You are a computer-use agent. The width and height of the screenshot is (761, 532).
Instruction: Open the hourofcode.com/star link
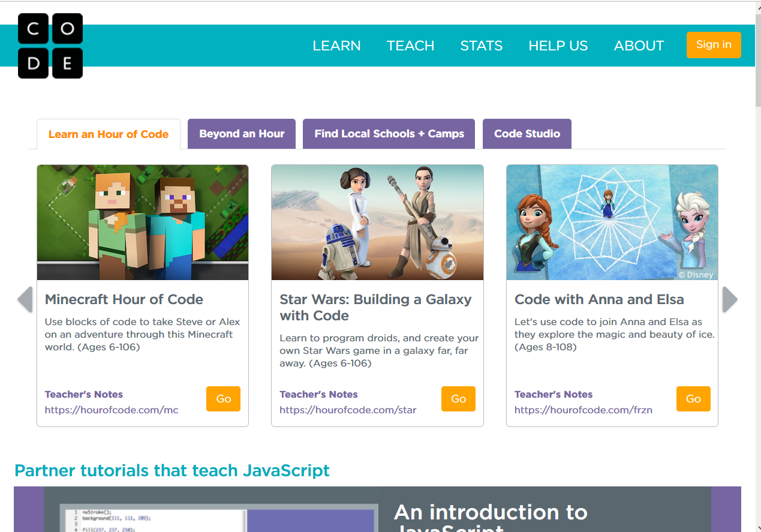(348, 410)
